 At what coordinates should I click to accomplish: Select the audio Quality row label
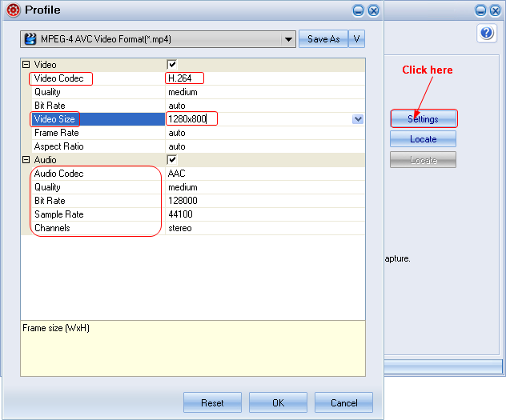pyautogui.click(x=47, y=187)
